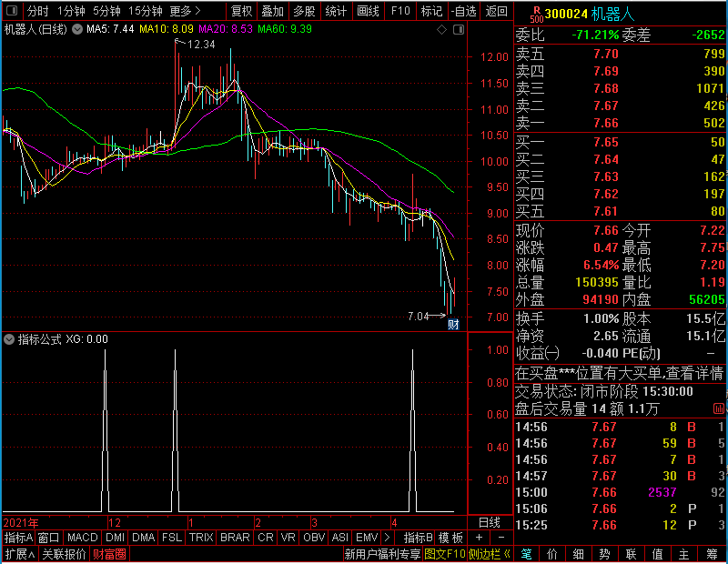Click the 返回 back button
The image size is (728, 564).
(x=496, y=11)
